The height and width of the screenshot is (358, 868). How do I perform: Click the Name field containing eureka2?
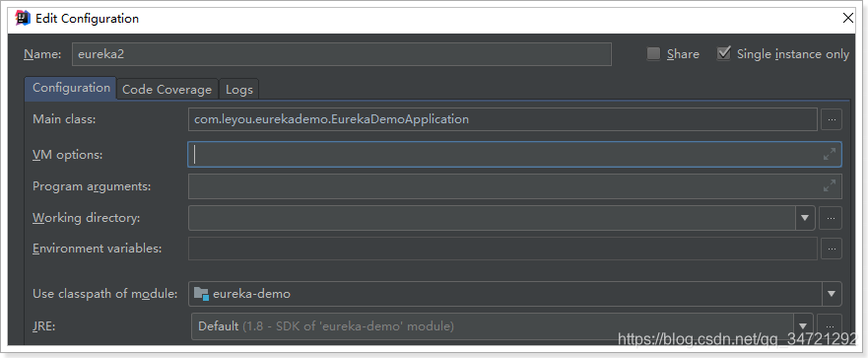(x=342, y=54)
